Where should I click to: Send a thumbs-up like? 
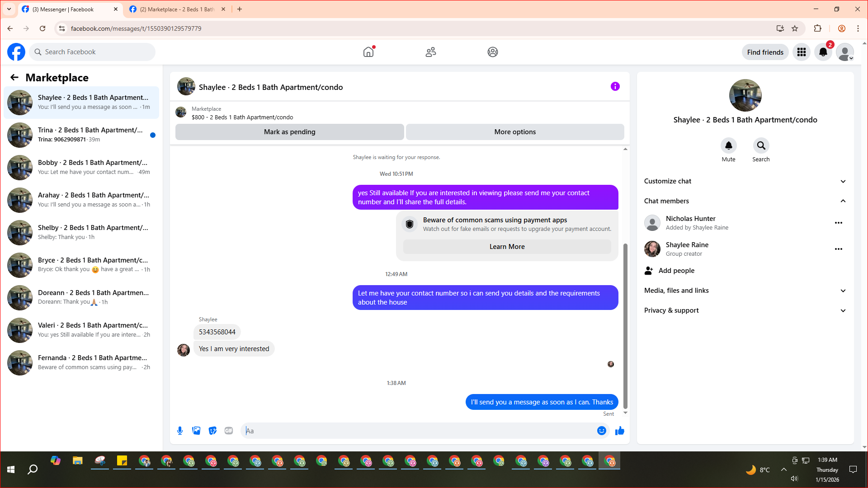pyautogui.click(x=619, y=431)
